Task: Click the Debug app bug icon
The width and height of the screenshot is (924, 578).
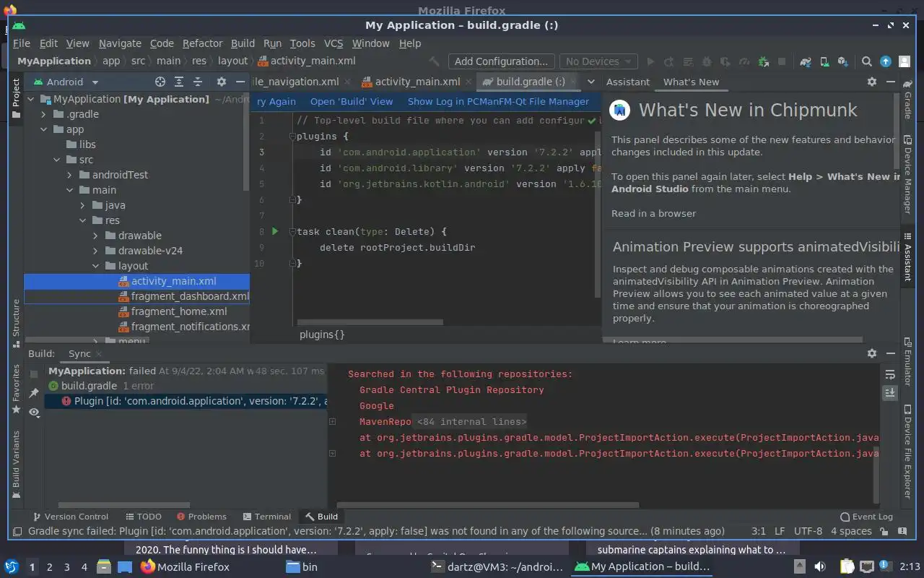Action: (707, 61)
